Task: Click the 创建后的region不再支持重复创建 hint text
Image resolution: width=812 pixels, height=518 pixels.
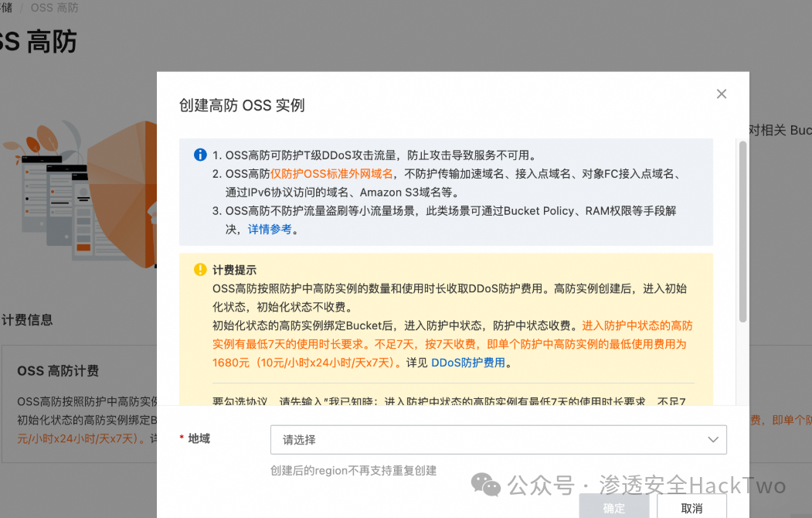Action: point(354,470)
